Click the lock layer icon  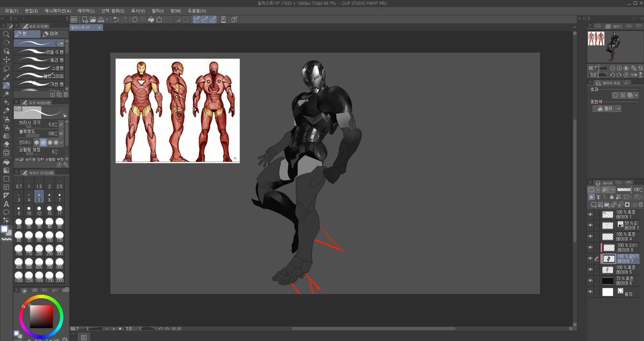612,197
